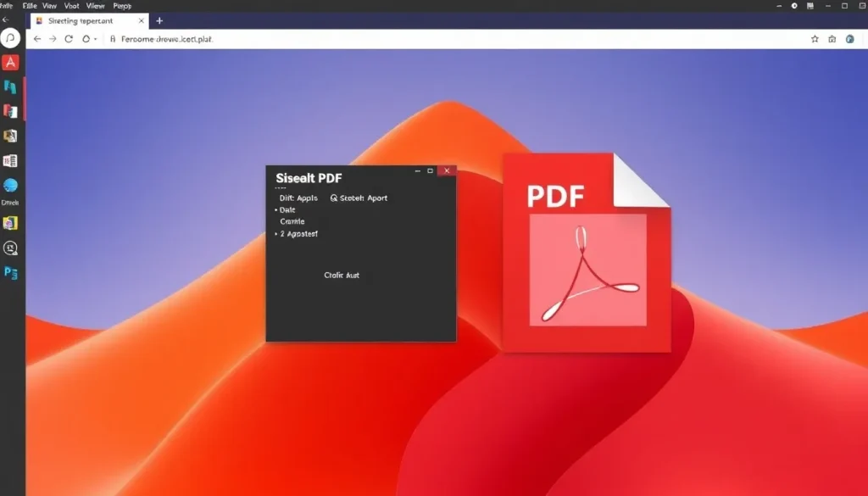The image size is (868, 496).
Task: Select "Stobeh Aport" in the dialog
Action: pyautogui.click(x=363, y=198)
